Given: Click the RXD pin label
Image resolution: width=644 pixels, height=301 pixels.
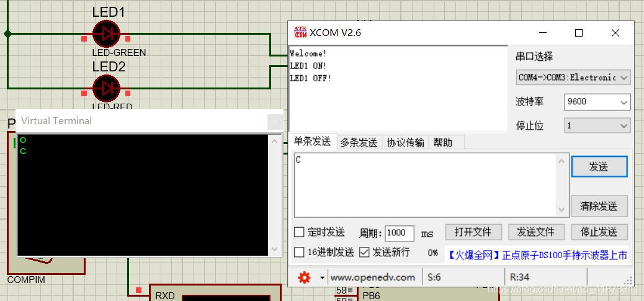Looking at the screenshot, I should click(164, 295).
